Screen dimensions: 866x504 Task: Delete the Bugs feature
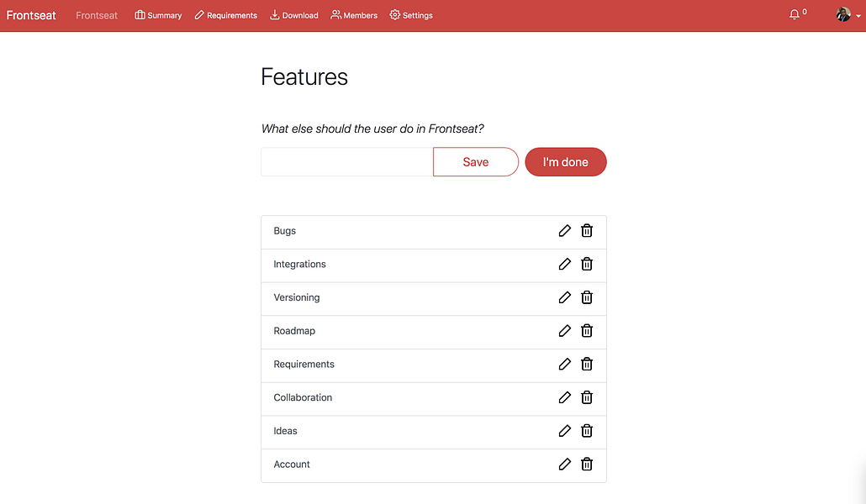click(x=587, y=231)
